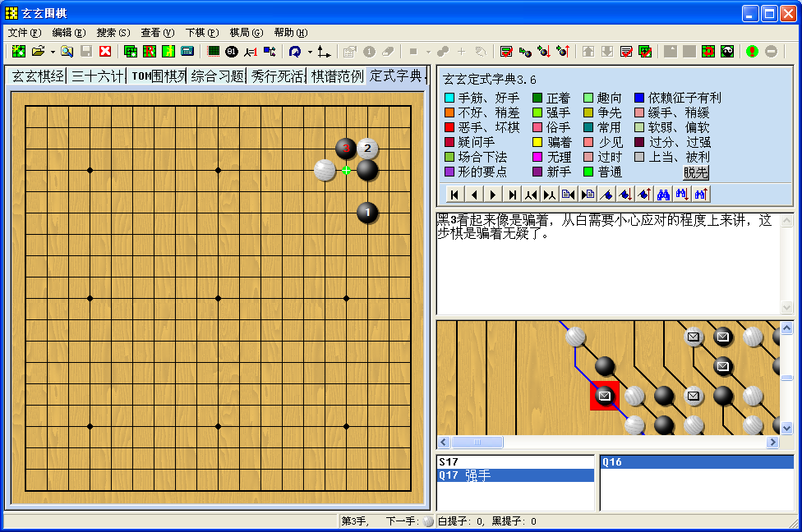Open the 棋局 menu
Screen dimensions: 802x532
[x=246, y=33]
